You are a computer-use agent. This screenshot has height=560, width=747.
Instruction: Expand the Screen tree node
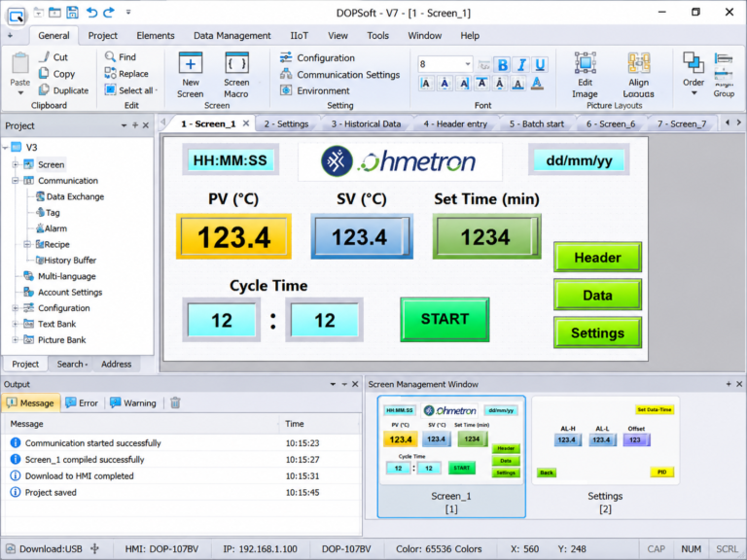point(16,164)
